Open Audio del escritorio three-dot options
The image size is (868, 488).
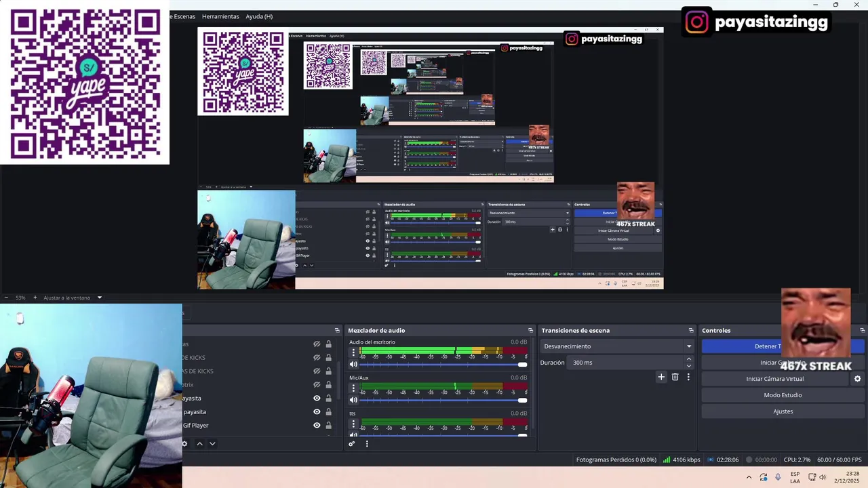pos(353,353)
